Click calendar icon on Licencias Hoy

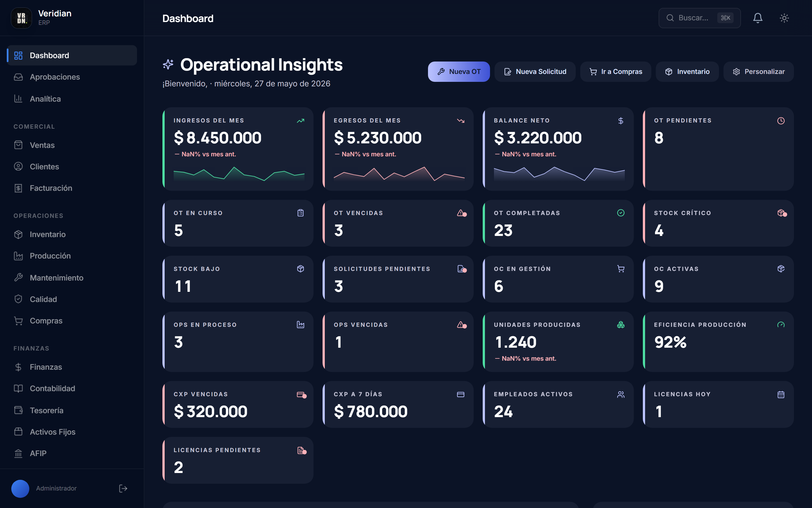pos(781,395)
